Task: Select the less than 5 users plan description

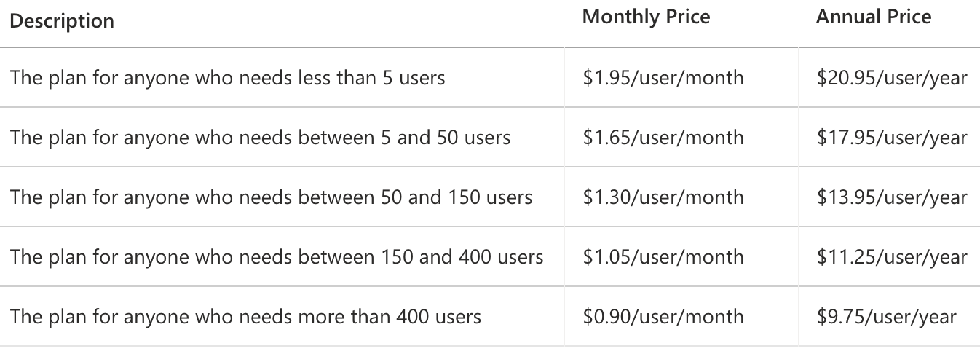Action: coord(227,77)
